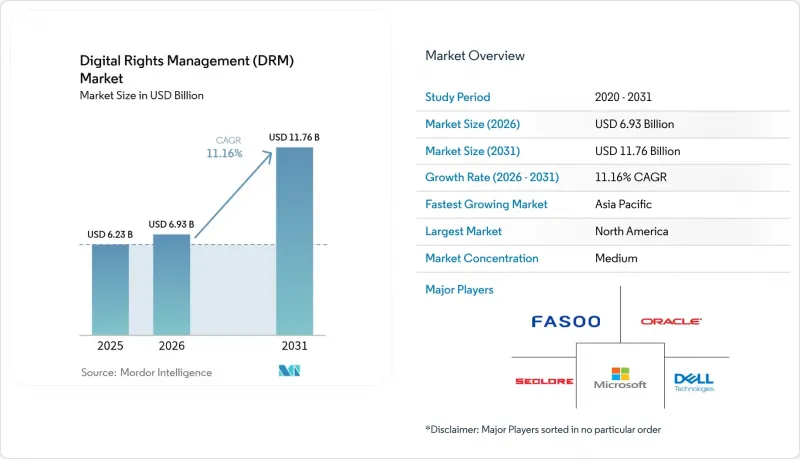
Task: Click the 'USD 6.93 Billion' value
Action: [x=634, y=124]
